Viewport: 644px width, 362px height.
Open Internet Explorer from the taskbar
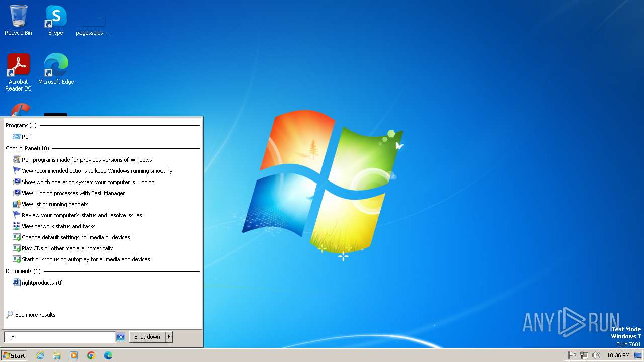click(40, 355)
